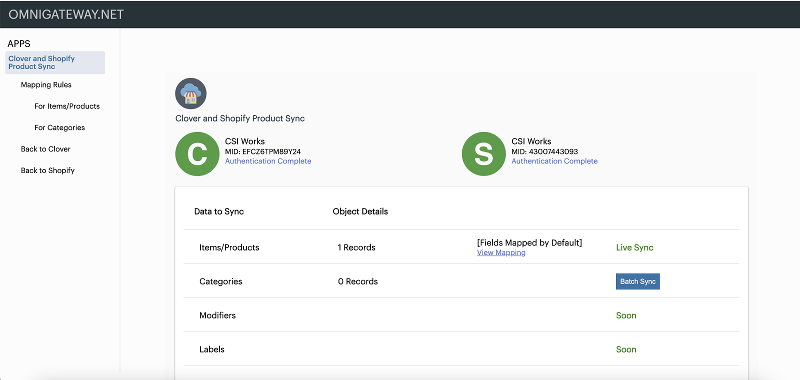Select the Modifiers row label
The image size is (800, 380).
(217, 315)
